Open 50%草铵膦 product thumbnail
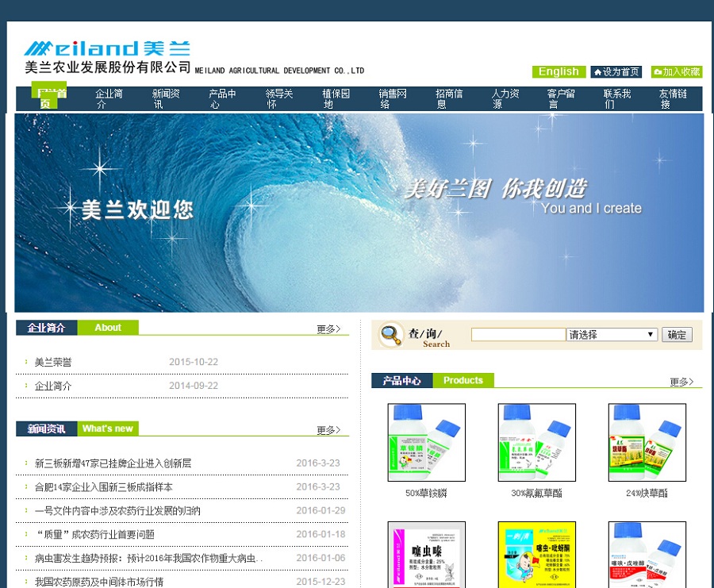This screenshot has width=714, height=588. (x=427, y=442)
